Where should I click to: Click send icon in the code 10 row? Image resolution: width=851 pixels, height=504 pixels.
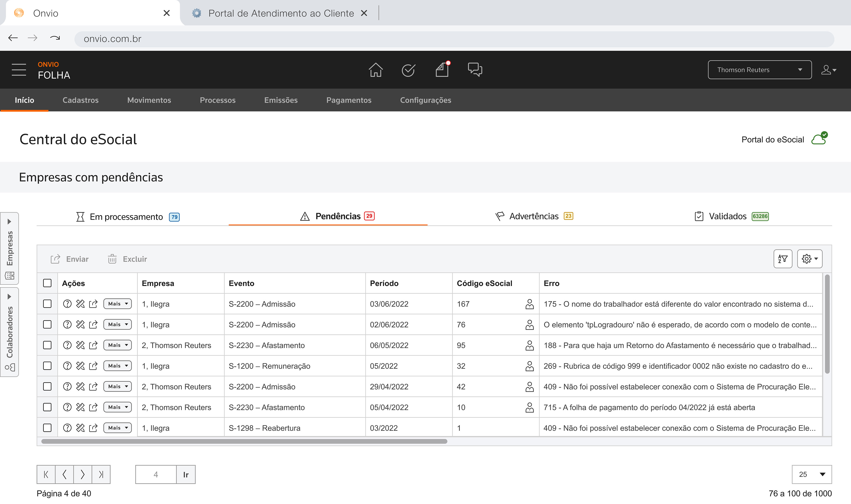(x=93, y=407)
